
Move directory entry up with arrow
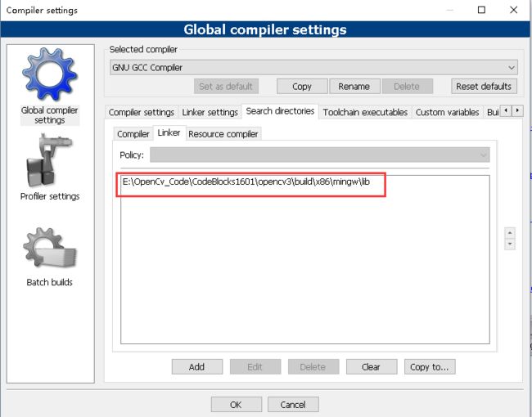(x=510, y=233)
